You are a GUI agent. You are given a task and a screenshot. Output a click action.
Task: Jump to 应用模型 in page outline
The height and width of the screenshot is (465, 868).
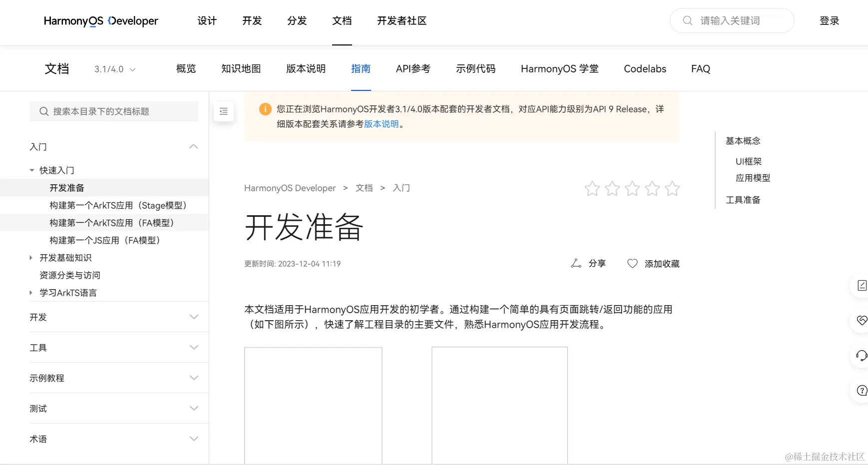pos(753,178)
